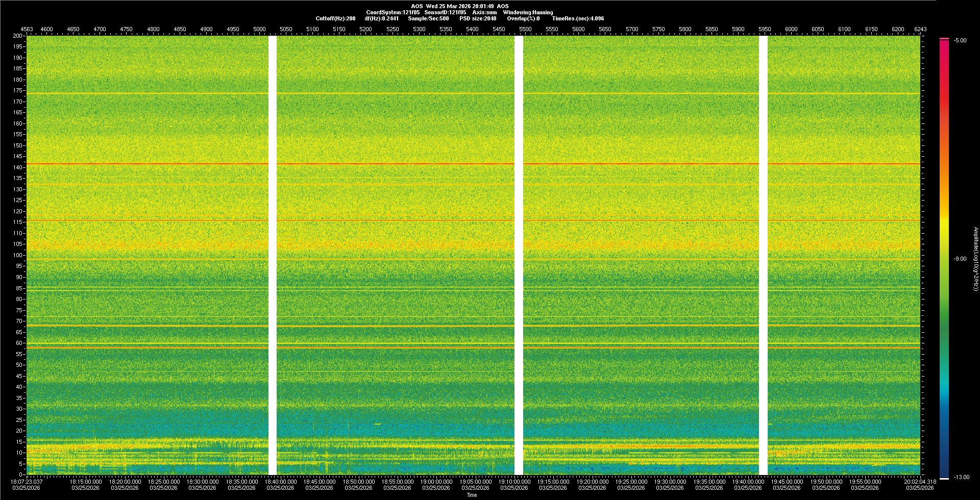Image resolution: width=980 pixels, height=500 pixels.
Task: Click the -13.00 label at color scale bottom
Action: [x=961, y=477]
